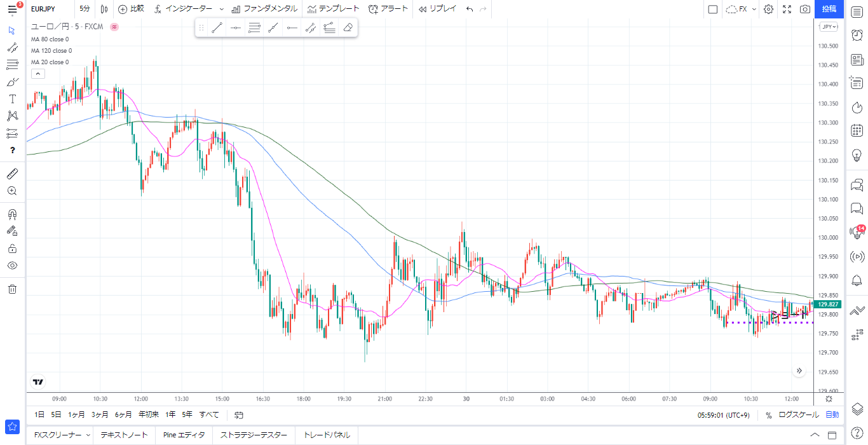868x445 pixels.
Task: Activate the ruler measure tool
Action: point(12,174)
